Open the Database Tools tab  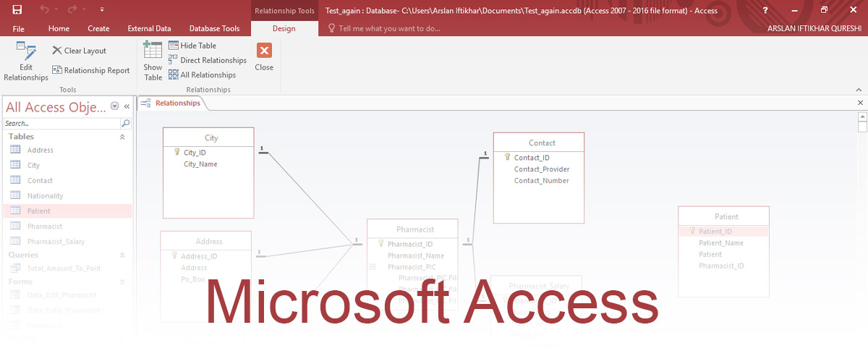tap(214, 29)
